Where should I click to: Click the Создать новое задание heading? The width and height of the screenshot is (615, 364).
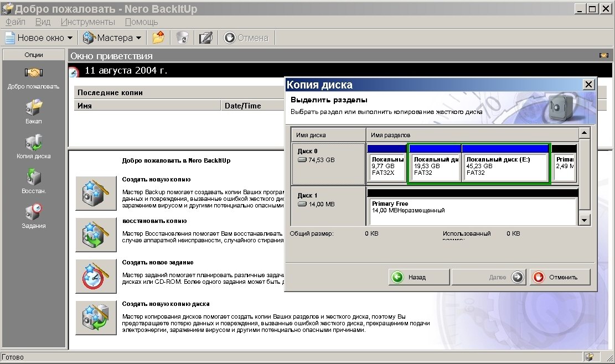click(158, 263)
